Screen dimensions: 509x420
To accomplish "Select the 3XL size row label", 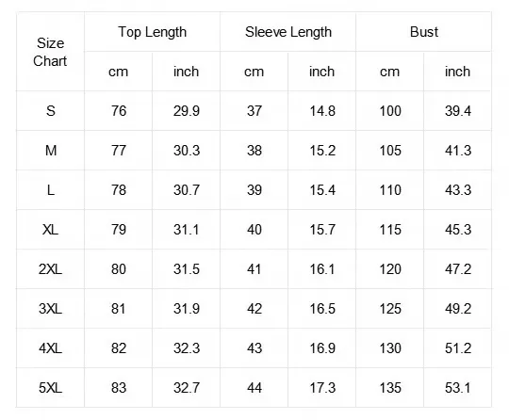I will (x=50, y=309).
